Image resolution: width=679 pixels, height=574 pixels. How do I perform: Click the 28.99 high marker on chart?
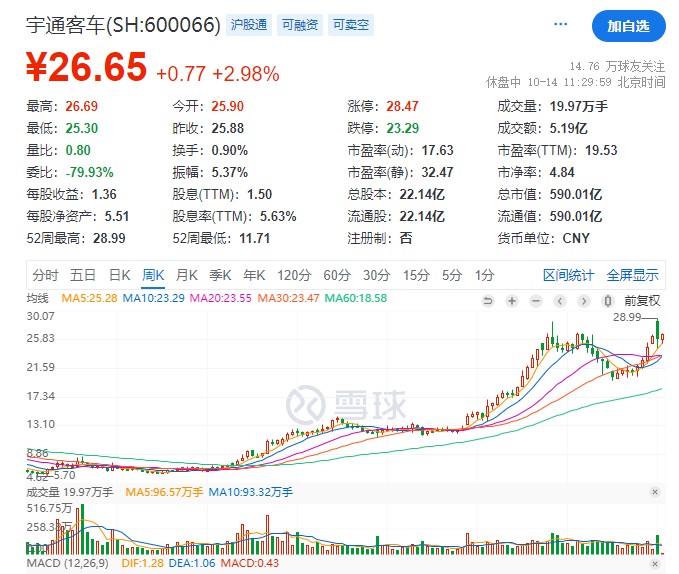coord(627,317)
